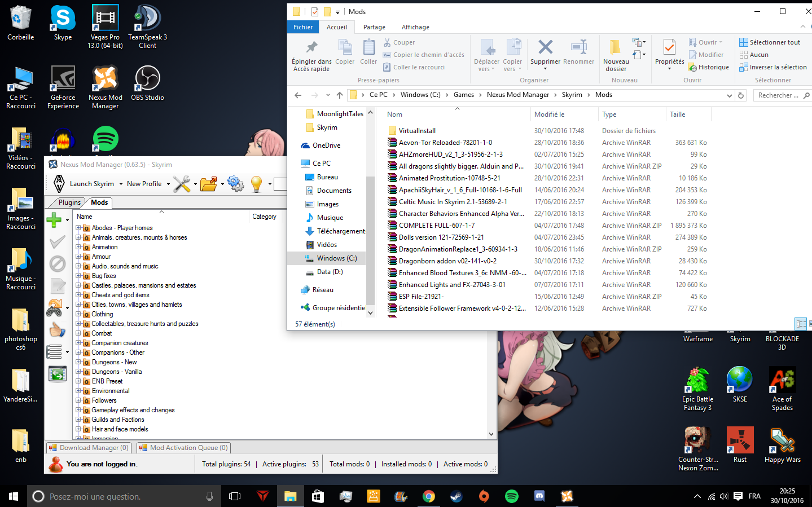Click Aucun in the Sélectionner group

tap(754, 55)
